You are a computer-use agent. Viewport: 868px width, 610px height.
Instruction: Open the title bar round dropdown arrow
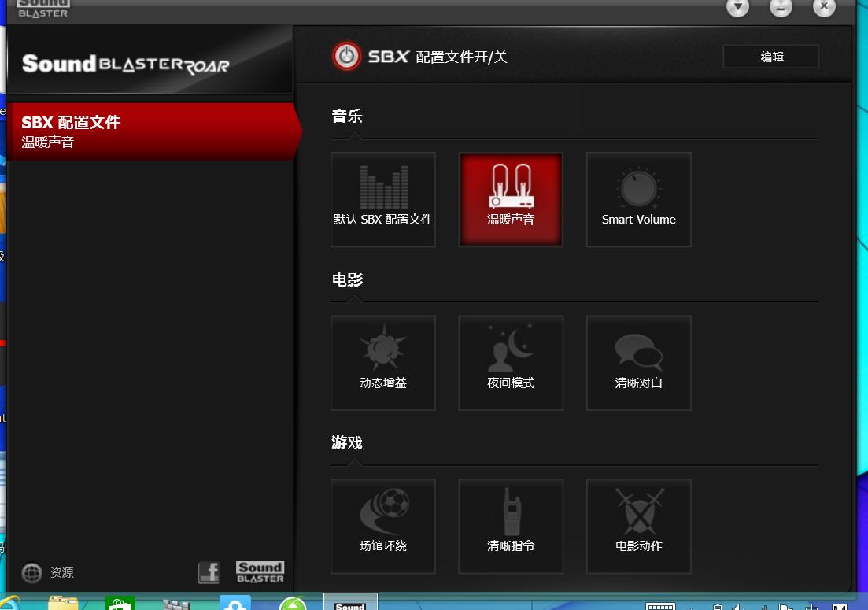coord(737,7)
